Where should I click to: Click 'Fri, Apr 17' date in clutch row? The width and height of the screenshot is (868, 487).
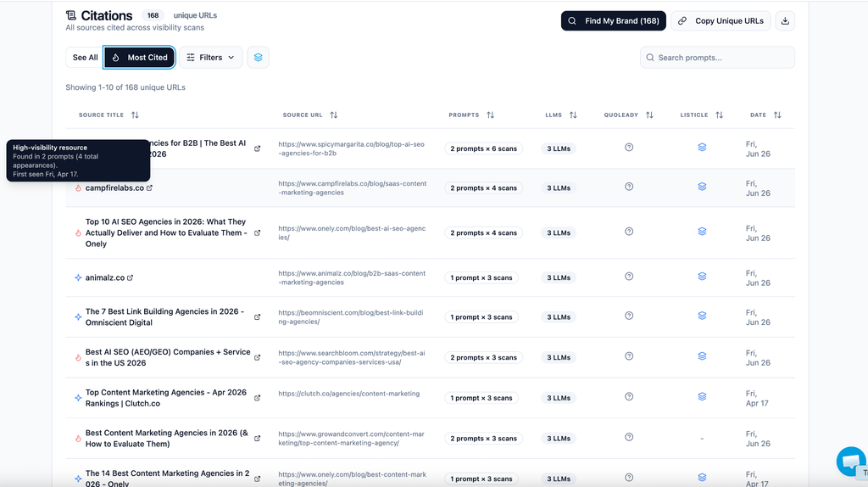point(757,398)
